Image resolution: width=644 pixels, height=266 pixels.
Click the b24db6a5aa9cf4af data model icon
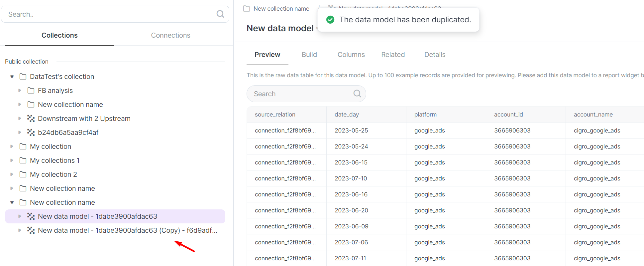[31, 133]
